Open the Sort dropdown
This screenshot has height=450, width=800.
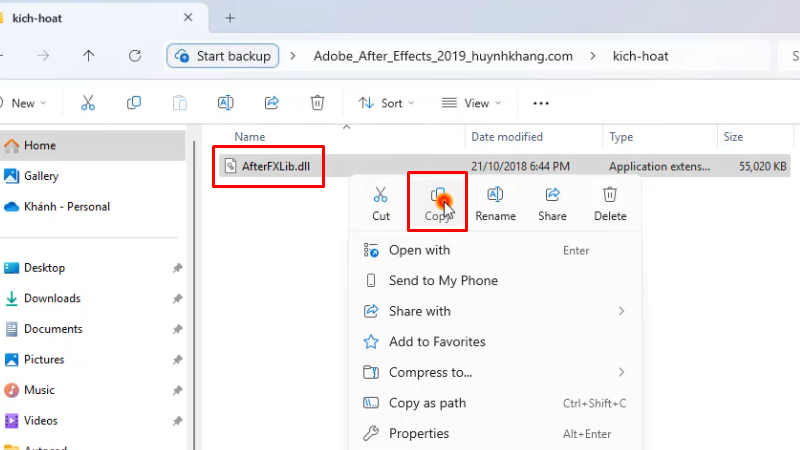click(x=386, y=104)
